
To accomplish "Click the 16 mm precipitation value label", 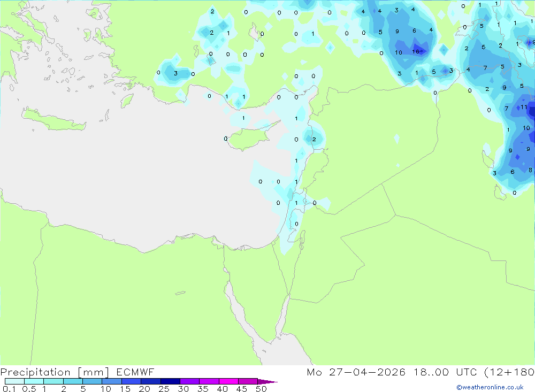I will click(415, 51).
